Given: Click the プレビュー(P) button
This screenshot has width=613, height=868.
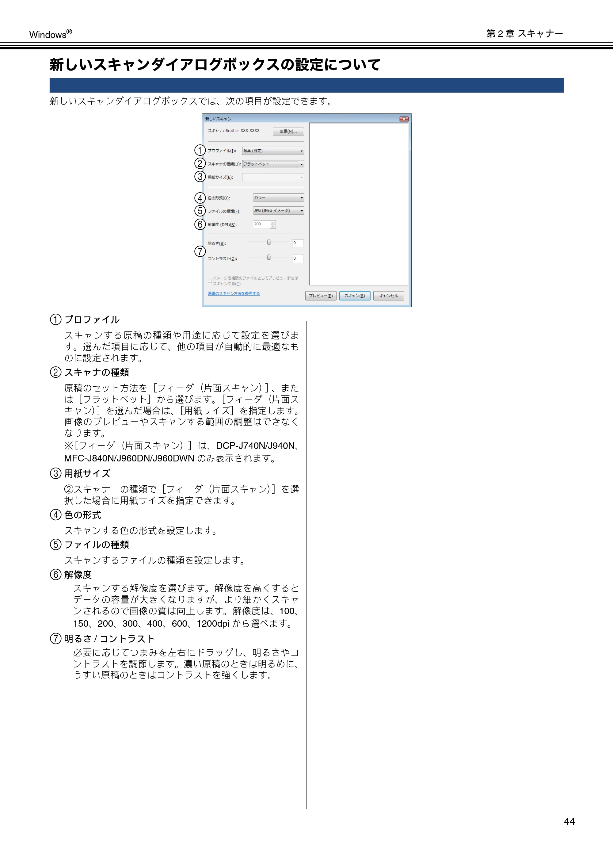Looking at the screenshot, I should (321, 296).
